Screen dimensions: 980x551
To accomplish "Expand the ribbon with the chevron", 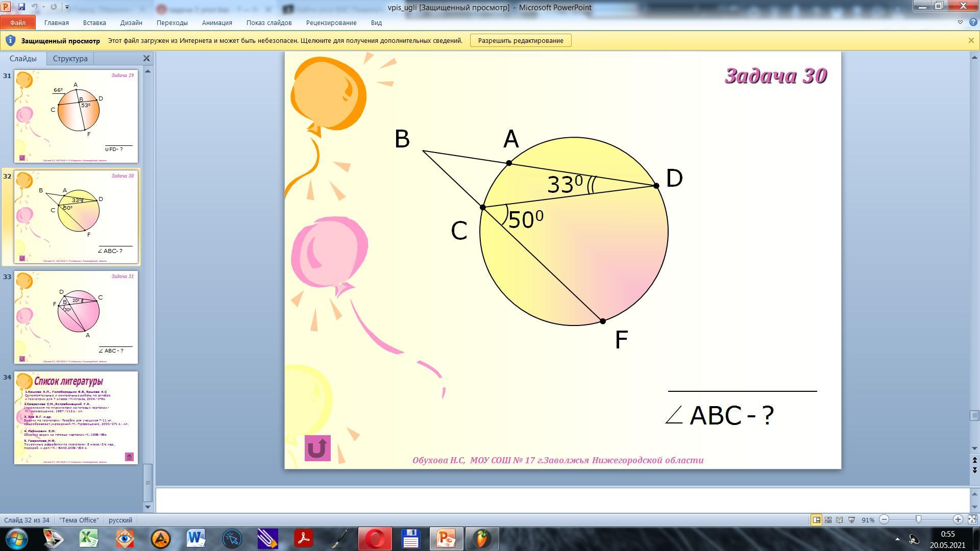I will pos(960,22).
